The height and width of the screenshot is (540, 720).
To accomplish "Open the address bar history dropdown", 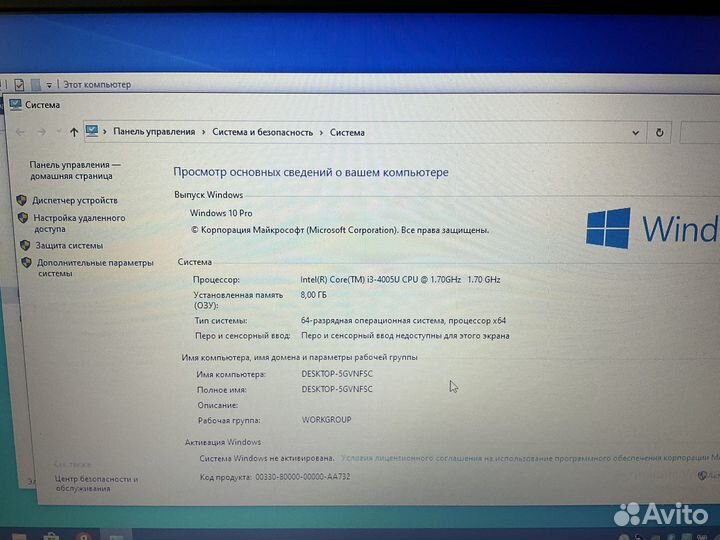I will tap(636, 133).
